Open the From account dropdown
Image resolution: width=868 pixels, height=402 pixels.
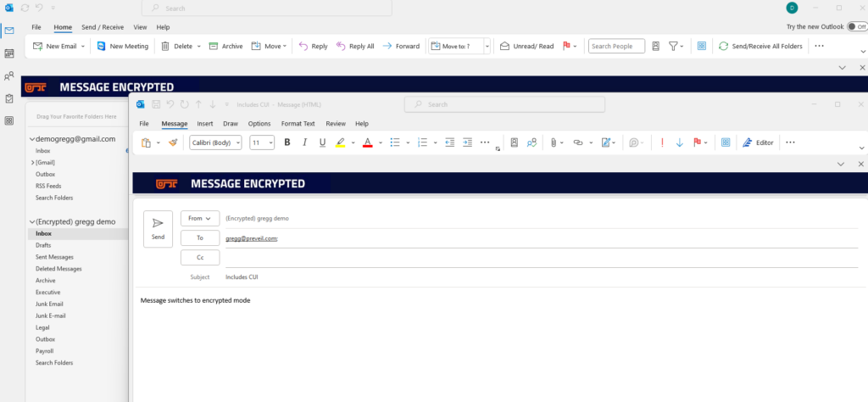(200, 218)
